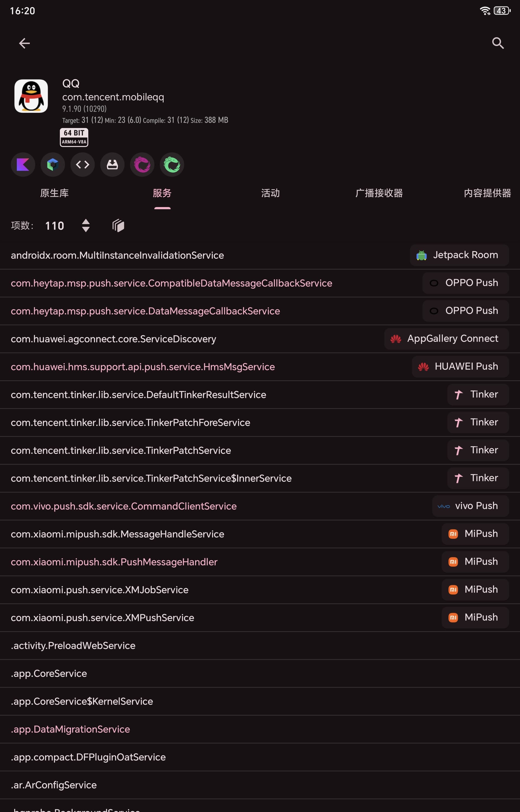
Task: Select androidx.room.MultiInstanceInvalidationService row
Action: 260,255
